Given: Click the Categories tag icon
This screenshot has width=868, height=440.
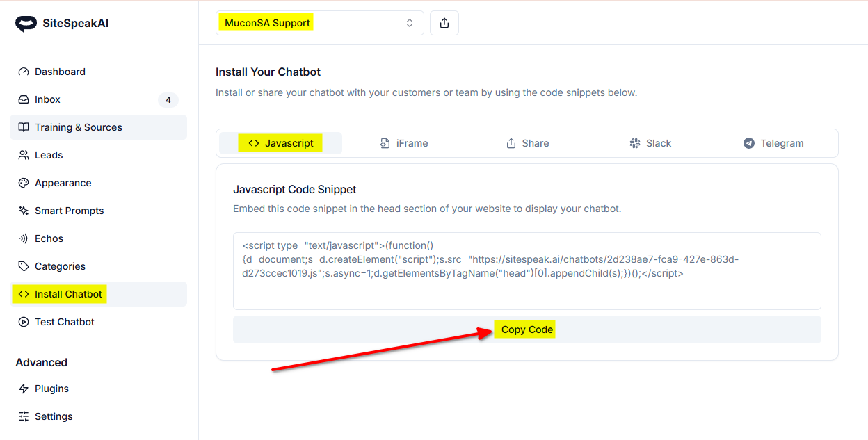Looking at the screenshot, I should 24,266.
